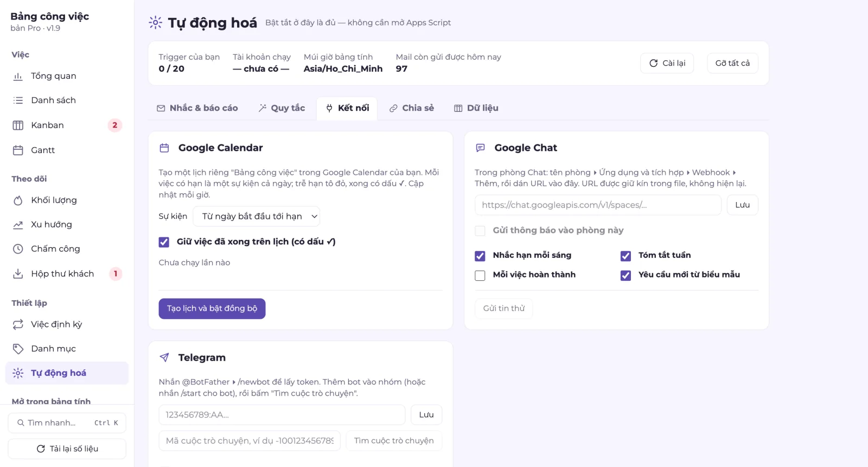Open Khối lượng flame icon
868x467 pixels.
[18, 200]
